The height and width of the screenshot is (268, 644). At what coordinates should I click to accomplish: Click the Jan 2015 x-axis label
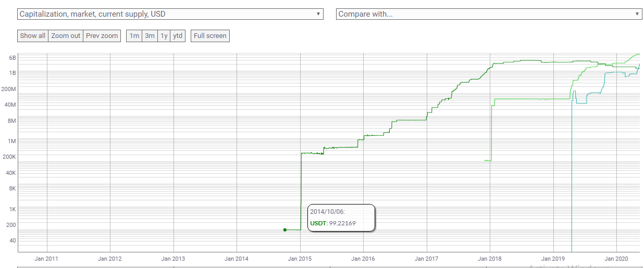point(300,259)
